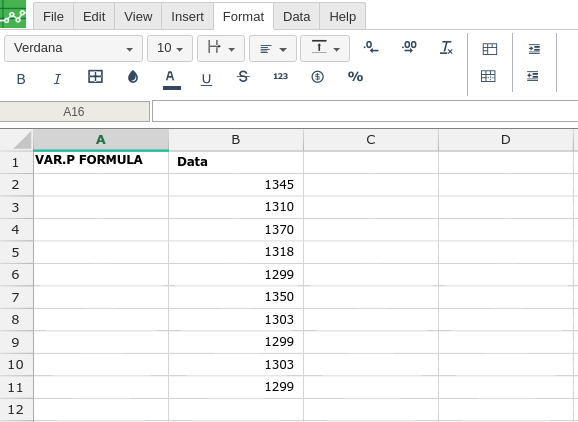The image size is (578, 422).
Task: Expand the font size 10 dropdown
Action: coord(170,48)
